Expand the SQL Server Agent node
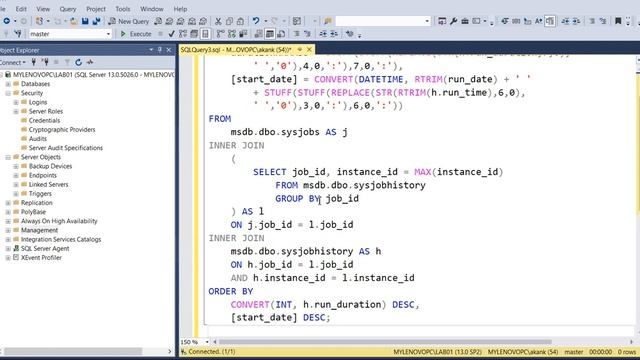This screenshot has height=360, width=640. tap(8, 249)
